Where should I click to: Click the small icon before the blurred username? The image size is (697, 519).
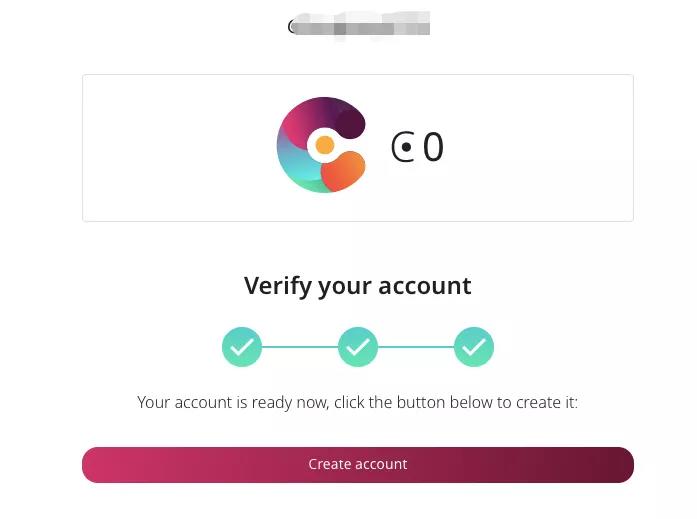point(293,27)
